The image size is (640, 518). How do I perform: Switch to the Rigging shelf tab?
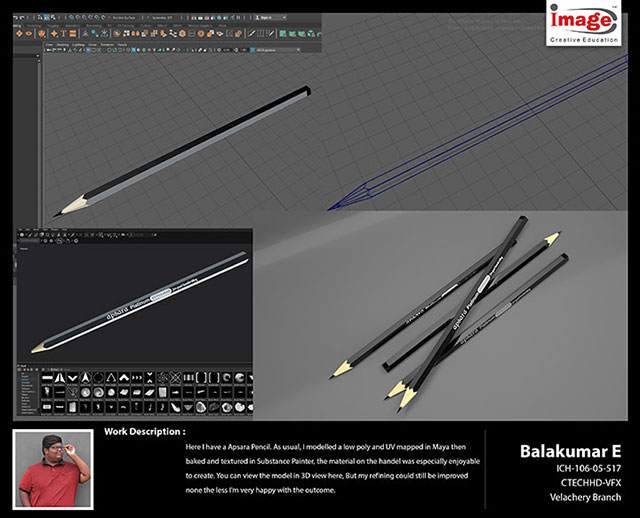pyautogui.click(x=53, y=26)
